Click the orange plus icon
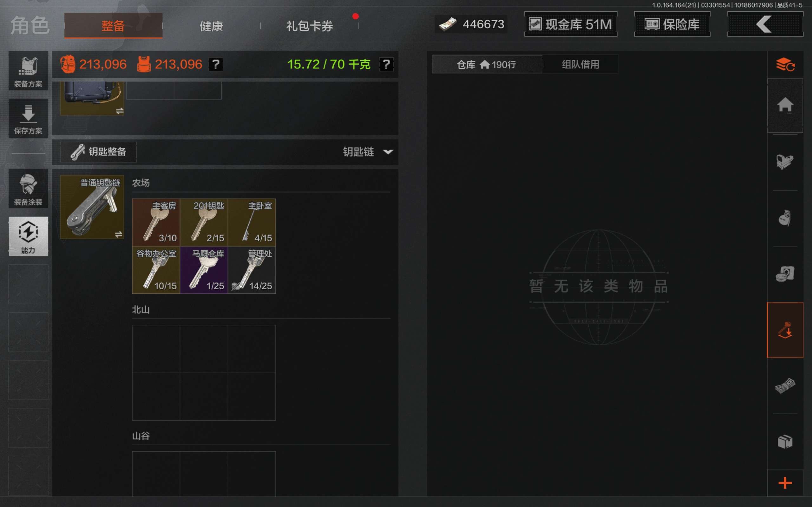Viewport: 812px width, 507px height. click(x=785, y=483)
